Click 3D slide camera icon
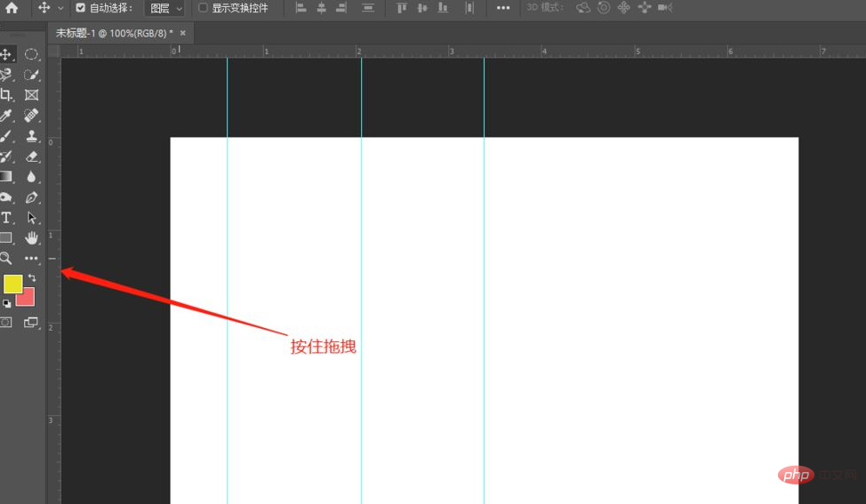866x504 pixels. tap(645, 8)
